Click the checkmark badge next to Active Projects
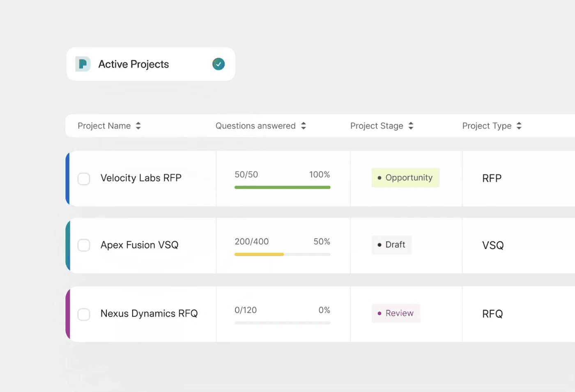This screenshot has width=575, height=392. pos(218,64)
